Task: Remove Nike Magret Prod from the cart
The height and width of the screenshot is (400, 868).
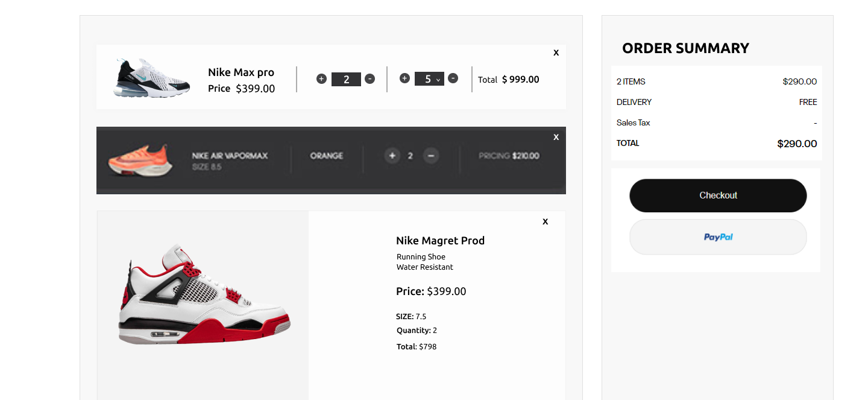Action: pyautogui.click(x=545, y=221)
